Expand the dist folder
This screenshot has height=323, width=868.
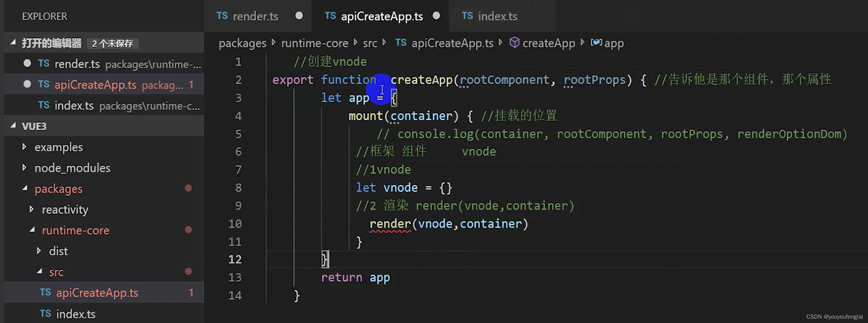pyautogui.click(x=39, y=251)
